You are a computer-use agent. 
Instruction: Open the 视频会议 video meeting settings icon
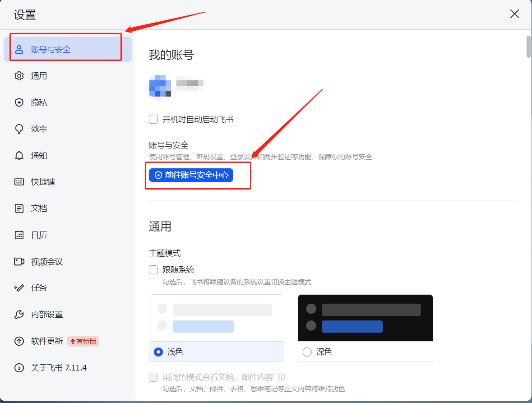click(x=19, y=261)
